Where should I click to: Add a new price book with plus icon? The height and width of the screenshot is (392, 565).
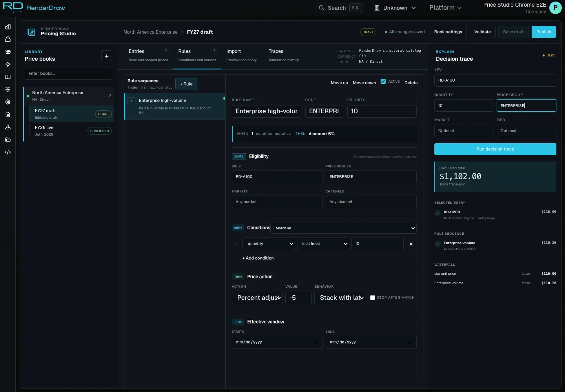tap(107, 56)
